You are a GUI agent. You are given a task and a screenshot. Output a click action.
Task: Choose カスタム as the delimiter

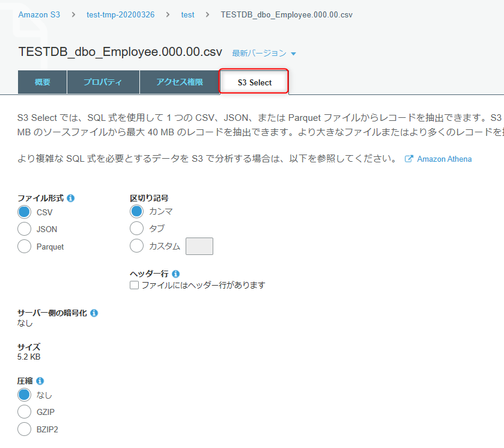click(136, 246)
